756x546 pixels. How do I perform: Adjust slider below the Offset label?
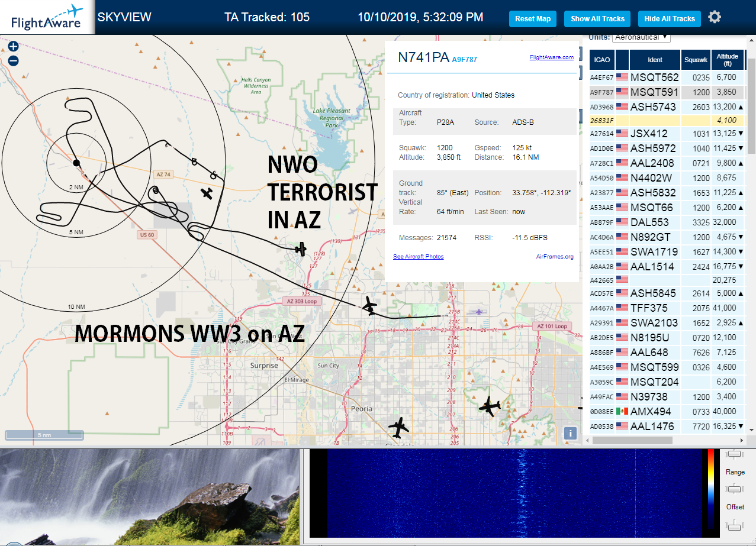pyautogui.click(x=735, y=524)
